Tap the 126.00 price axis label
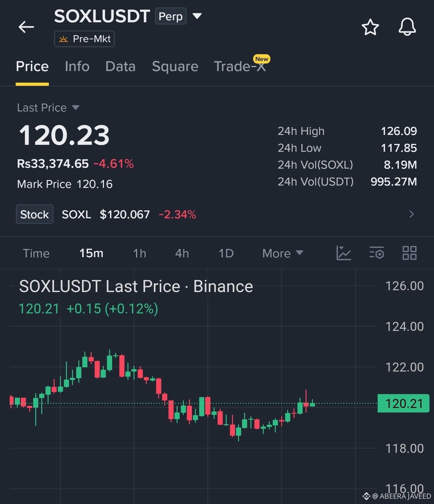Screen dimensions: 434x504 tap(404, 286)
